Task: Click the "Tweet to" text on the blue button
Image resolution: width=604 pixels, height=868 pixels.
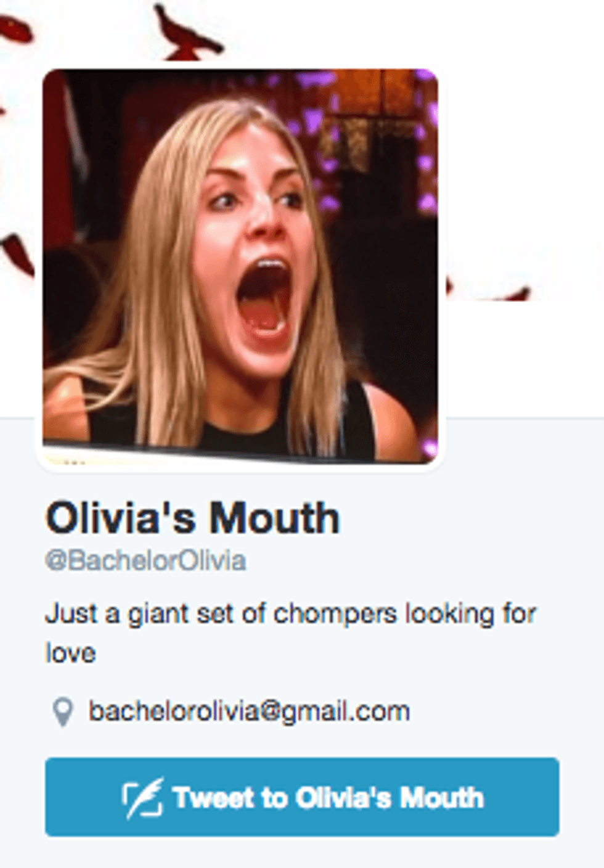Action: (229, 797)
